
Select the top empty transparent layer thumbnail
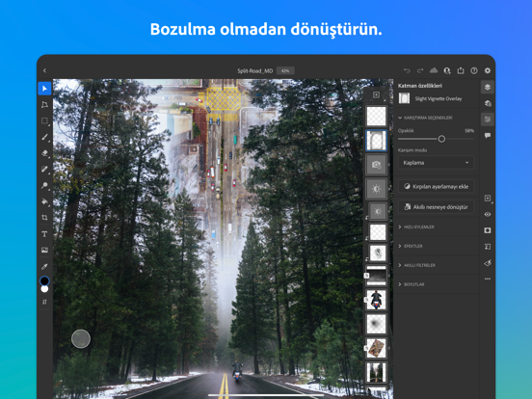(x=376, y=116)
